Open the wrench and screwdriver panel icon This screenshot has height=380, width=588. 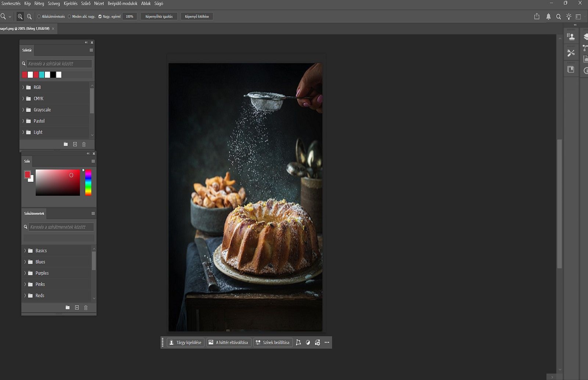[x=571, y=53]
